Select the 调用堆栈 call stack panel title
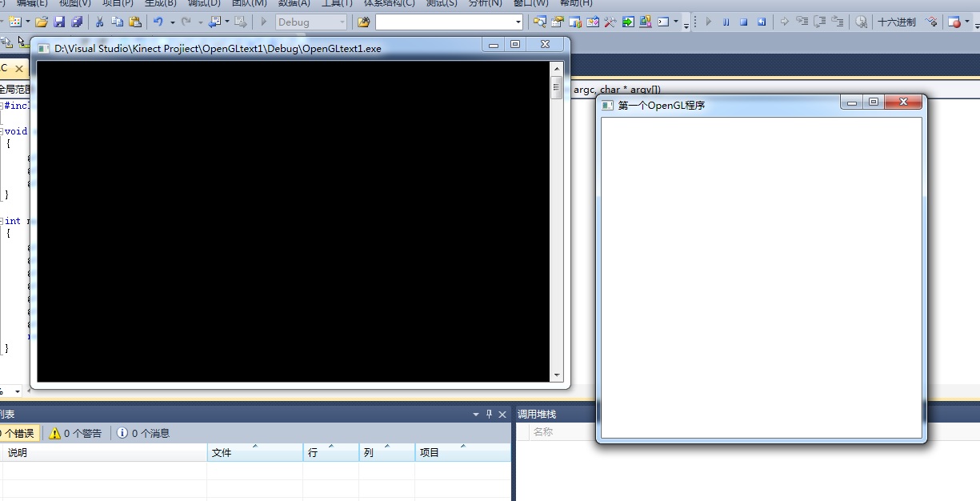980x501 pixels. tap(536, 414)
